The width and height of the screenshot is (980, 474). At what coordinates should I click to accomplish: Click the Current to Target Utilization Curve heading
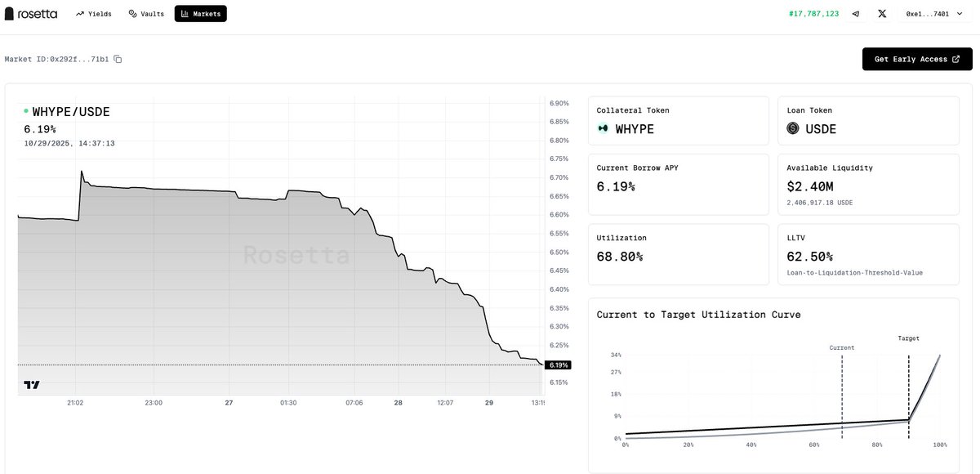coord(698,315)
